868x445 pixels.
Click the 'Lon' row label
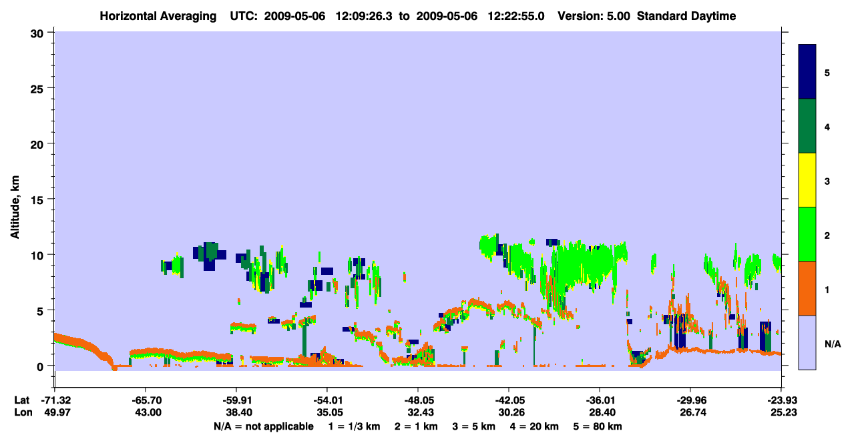(22, 412)
